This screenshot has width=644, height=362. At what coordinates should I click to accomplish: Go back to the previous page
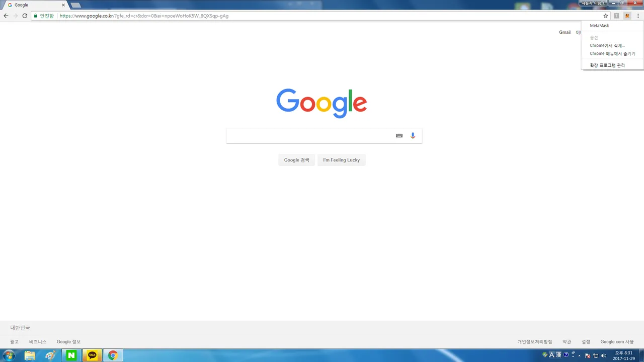(x=6, y=16)
